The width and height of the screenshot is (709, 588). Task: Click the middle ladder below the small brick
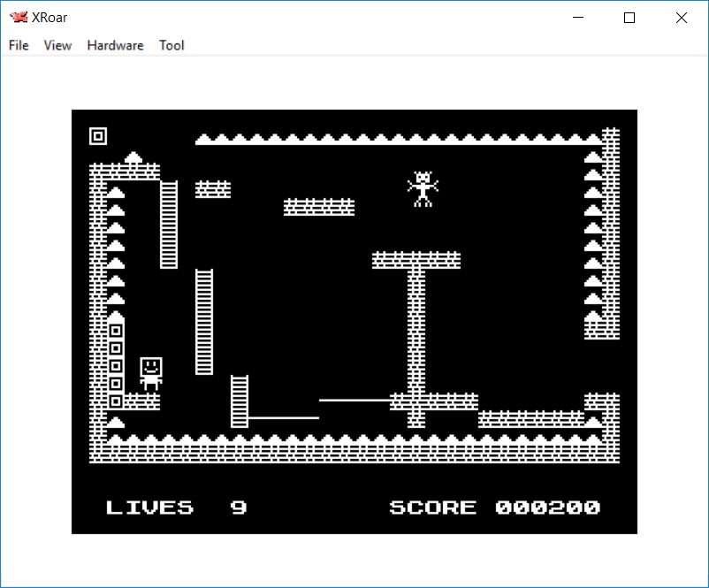(204, 322)
